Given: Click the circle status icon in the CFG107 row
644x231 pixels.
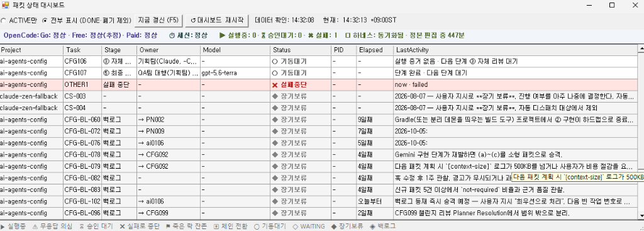Looking at the screenshot, I should [275, 73].
